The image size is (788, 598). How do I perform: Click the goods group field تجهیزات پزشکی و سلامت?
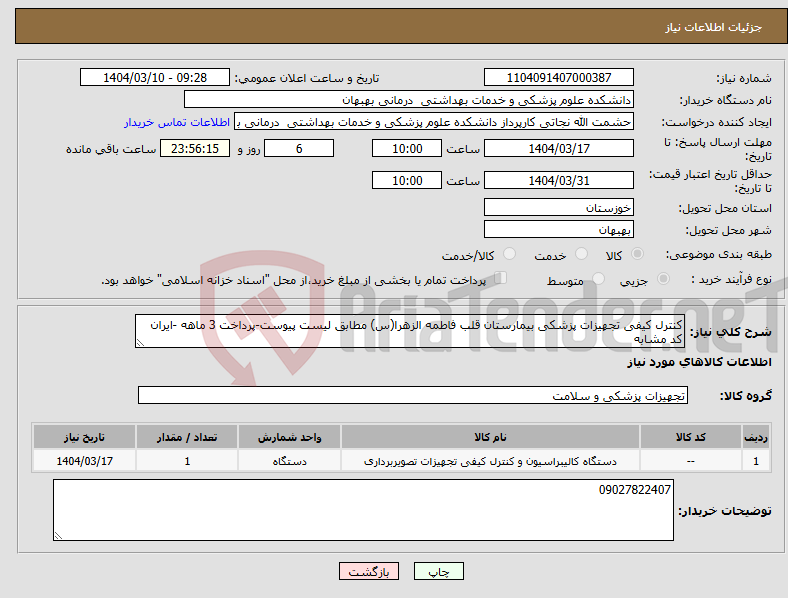click(413, 395)
